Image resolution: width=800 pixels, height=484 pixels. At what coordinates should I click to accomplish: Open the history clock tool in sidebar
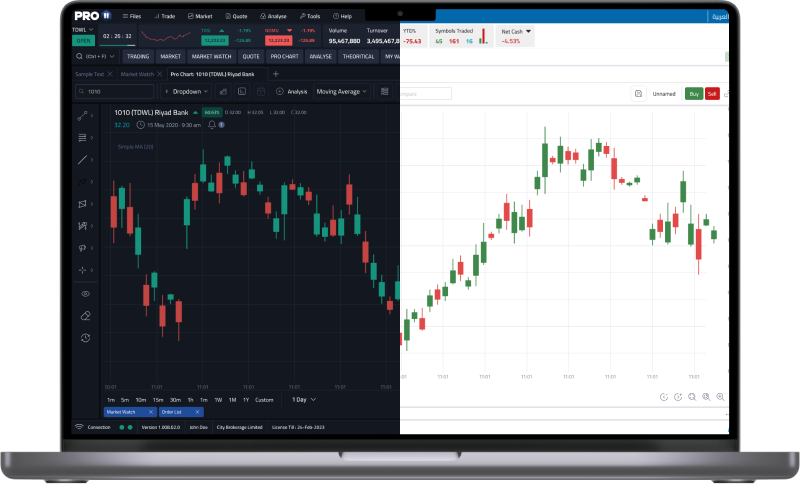tap(85, 338)
